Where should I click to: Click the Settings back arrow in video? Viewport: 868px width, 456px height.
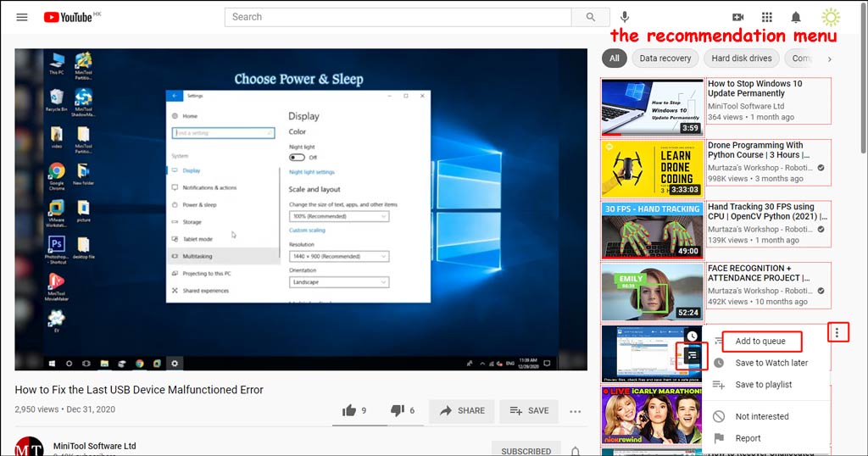(175, 96)
